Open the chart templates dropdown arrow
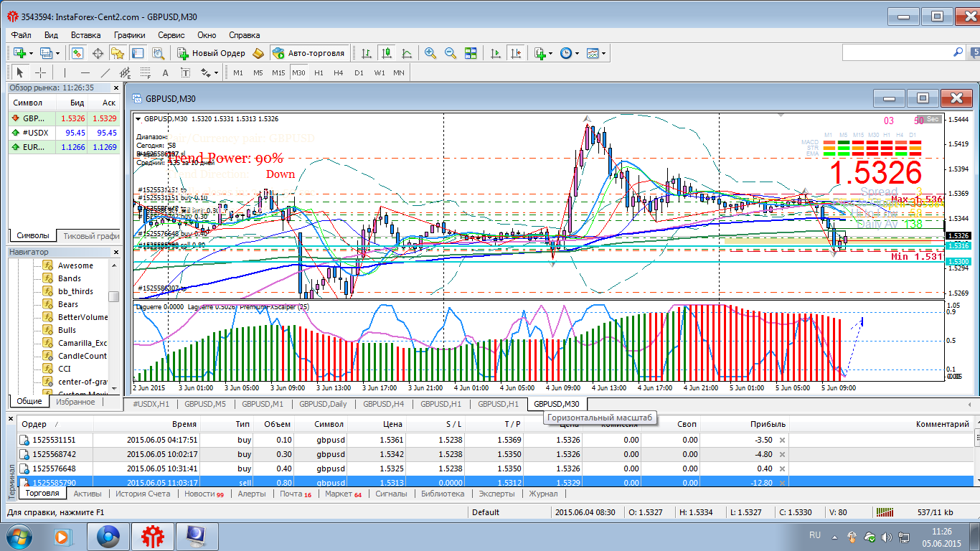Viewport: 980px width, 551px height. click(603, 53)
